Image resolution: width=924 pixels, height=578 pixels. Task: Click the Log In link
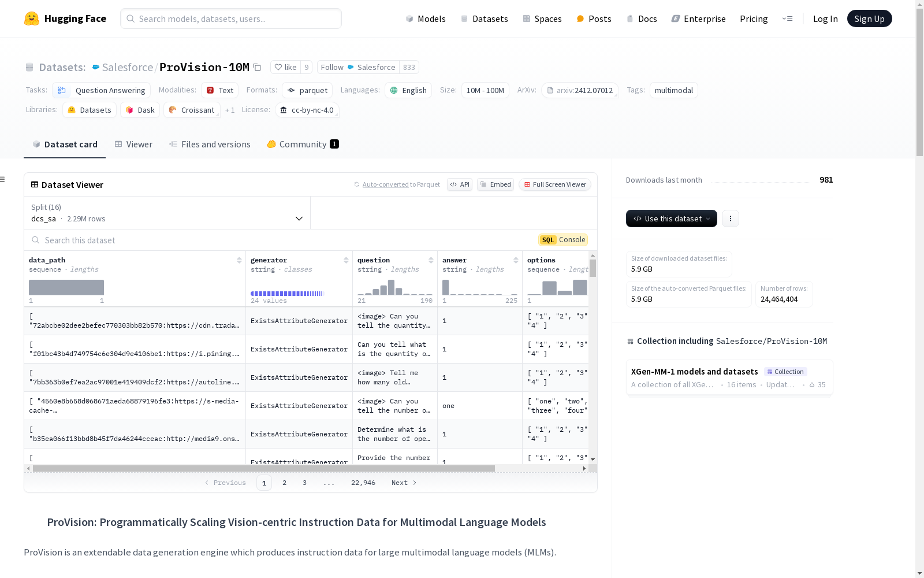coord(825,18)
